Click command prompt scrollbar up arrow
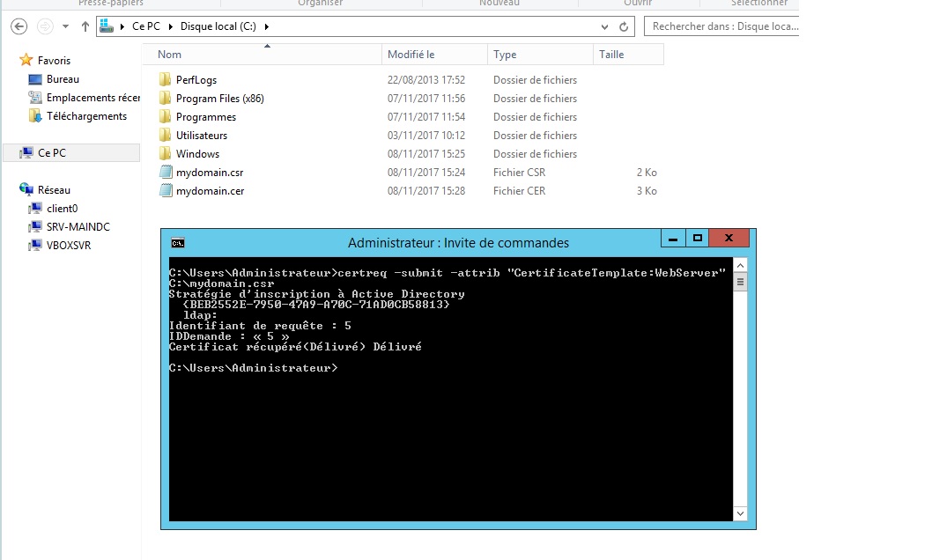Image resolution: width=947 pixels, height=560 pixels. [x=741, y=265]
